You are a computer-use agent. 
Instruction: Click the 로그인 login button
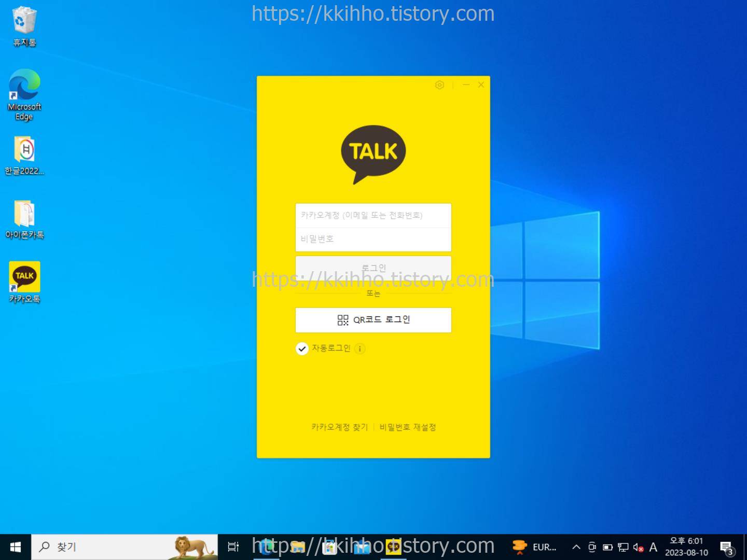point(374,268)
